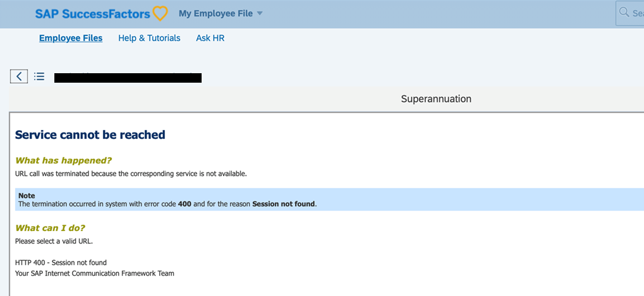644x296 pixels.
Task: Expand the arrow beside My Employee File
Action: (x=259, y=13)
